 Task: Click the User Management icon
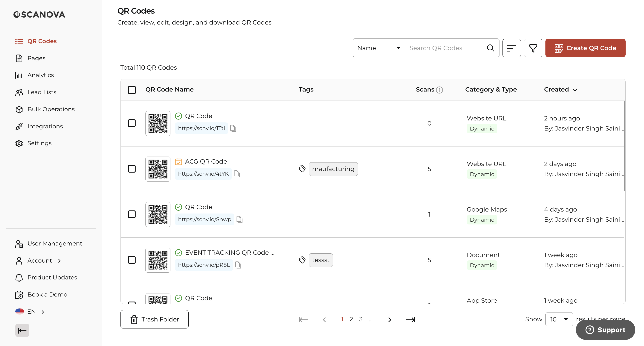[x=19, y=244]
